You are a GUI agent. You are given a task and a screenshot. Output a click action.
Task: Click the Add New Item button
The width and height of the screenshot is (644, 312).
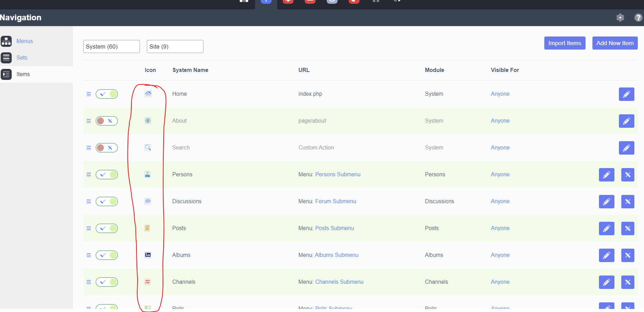click(615, 43)
